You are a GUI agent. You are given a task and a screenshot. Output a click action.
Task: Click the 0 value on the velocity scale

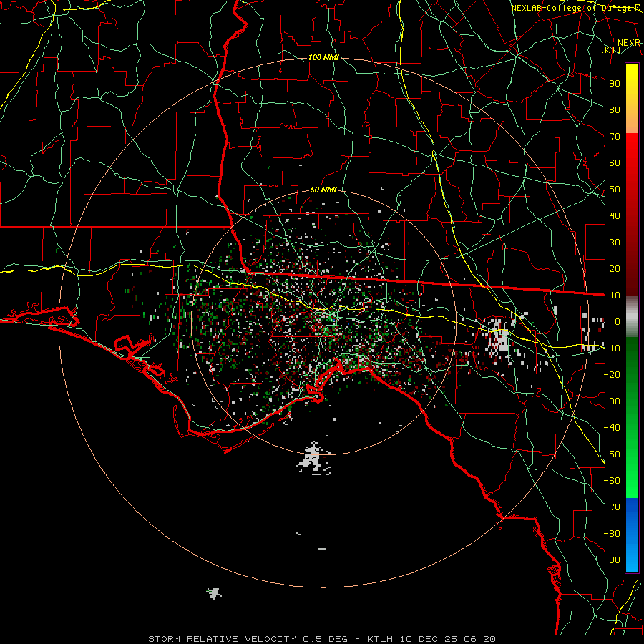(618, 321)
